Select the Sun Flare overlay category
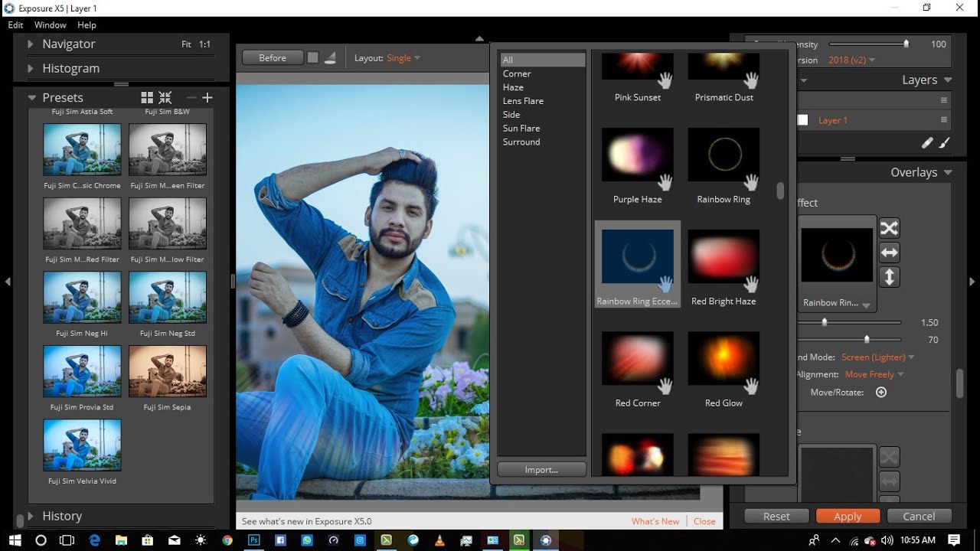The width and height of the screenshot is (980, 551). click(x=521, y=129)
